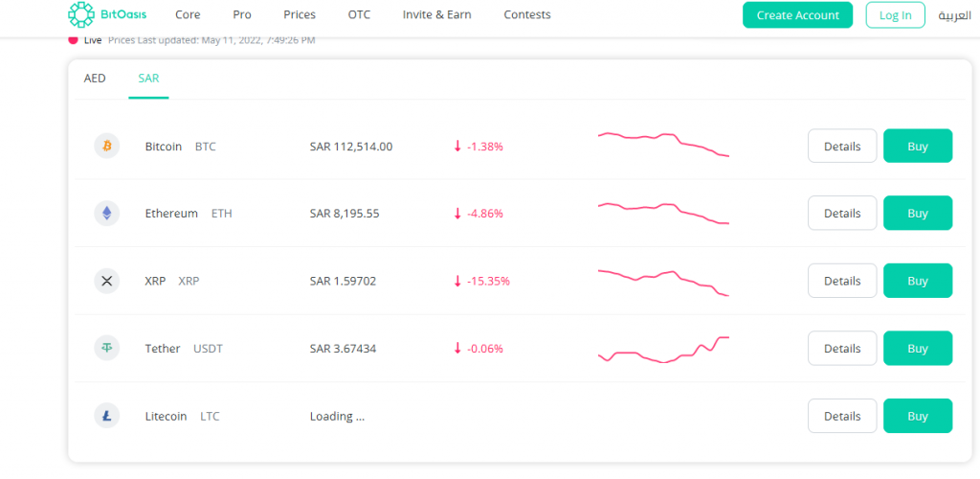Open the Pro menu item

click(242, 14)
